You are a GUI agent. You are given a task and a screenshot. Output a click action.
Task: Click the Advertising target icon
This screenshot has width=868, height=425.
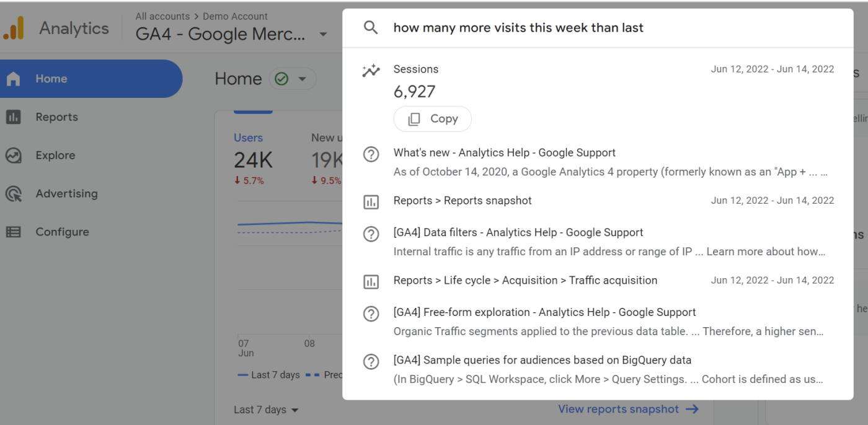pyautogui.click(x=13, y=194)
